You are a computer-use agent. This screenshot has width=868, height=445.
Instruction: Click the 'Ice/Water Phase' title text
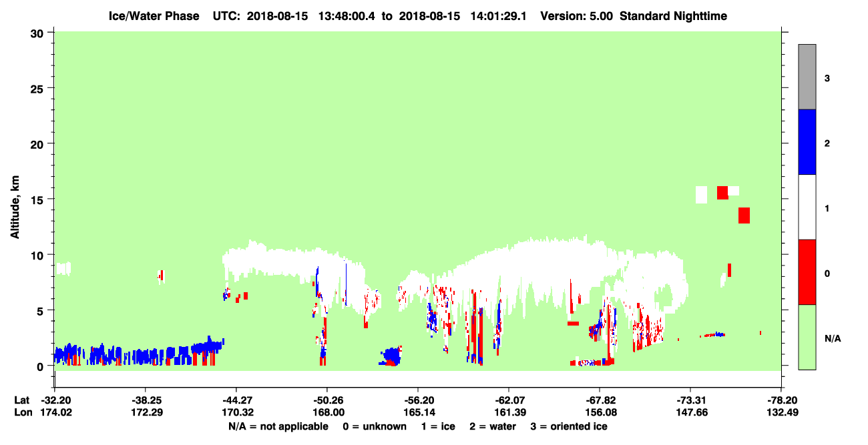154,16
